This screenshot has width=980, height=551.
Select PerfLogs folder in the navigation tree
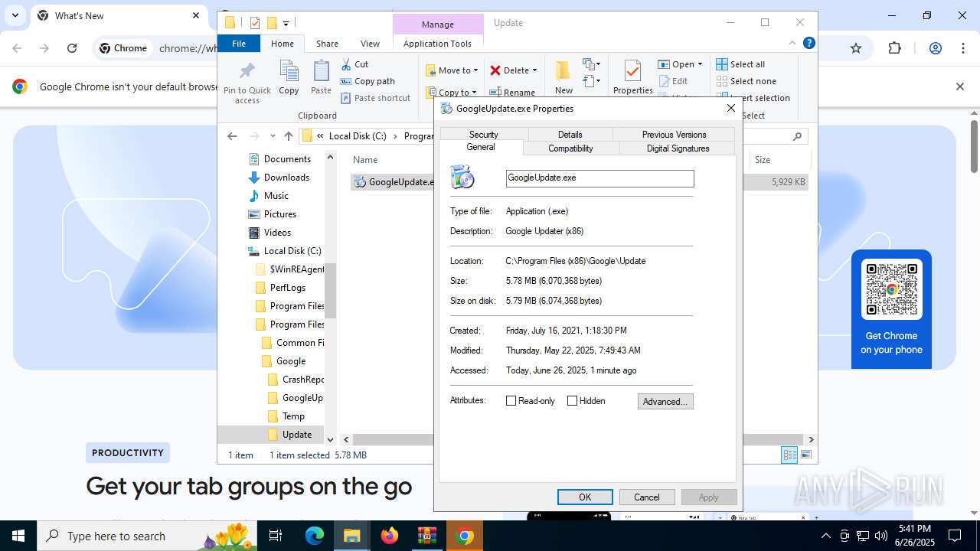tap(288, 288)
